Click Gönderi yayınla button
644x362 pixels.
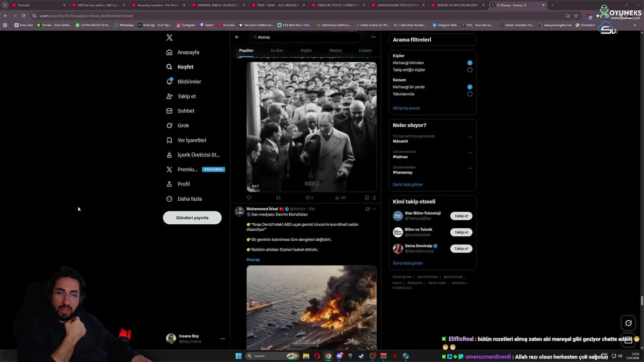click(192, 218)
